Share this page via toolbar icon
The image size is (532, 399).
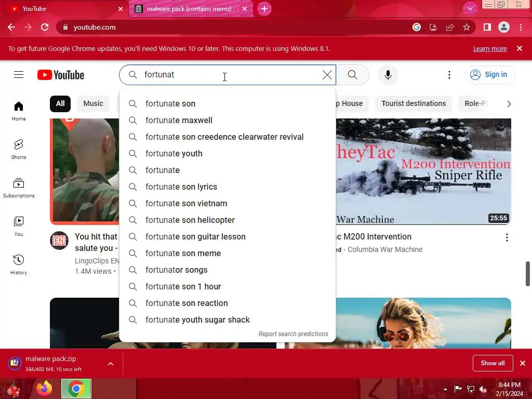tap(450, 27)
